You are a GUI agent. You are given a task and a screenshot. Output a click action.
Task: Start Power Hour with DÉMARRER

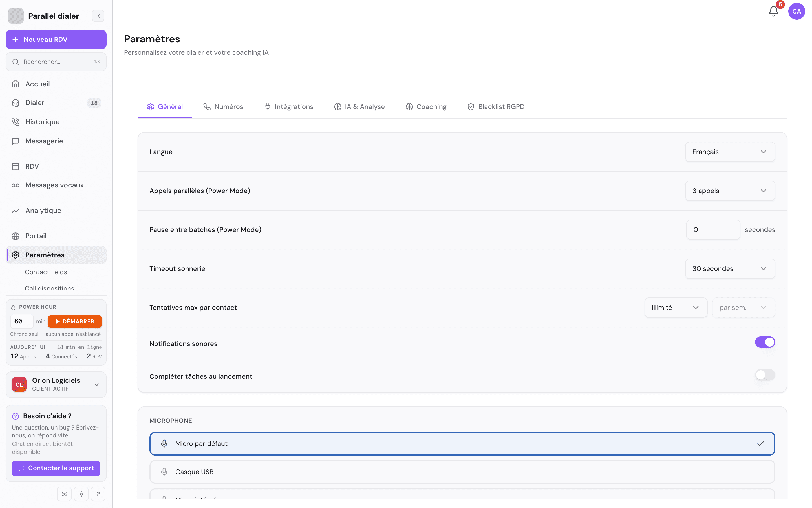pos(75,321)
